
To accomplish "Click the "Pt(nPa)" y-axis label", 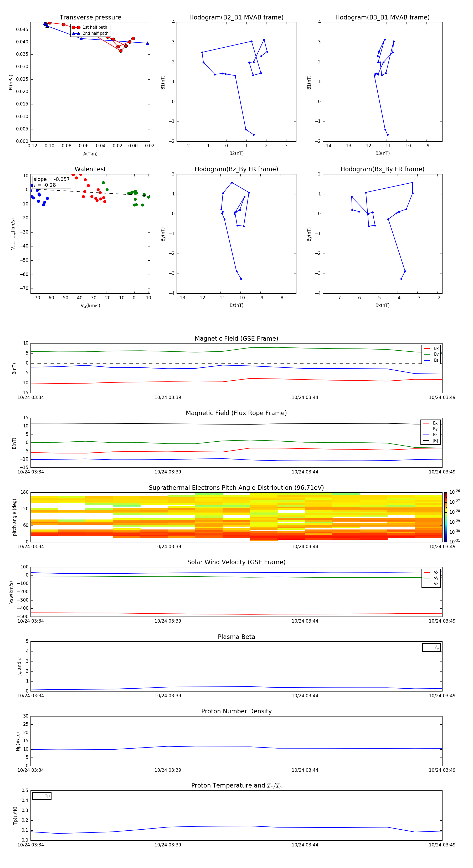I will tap(11, 82).
